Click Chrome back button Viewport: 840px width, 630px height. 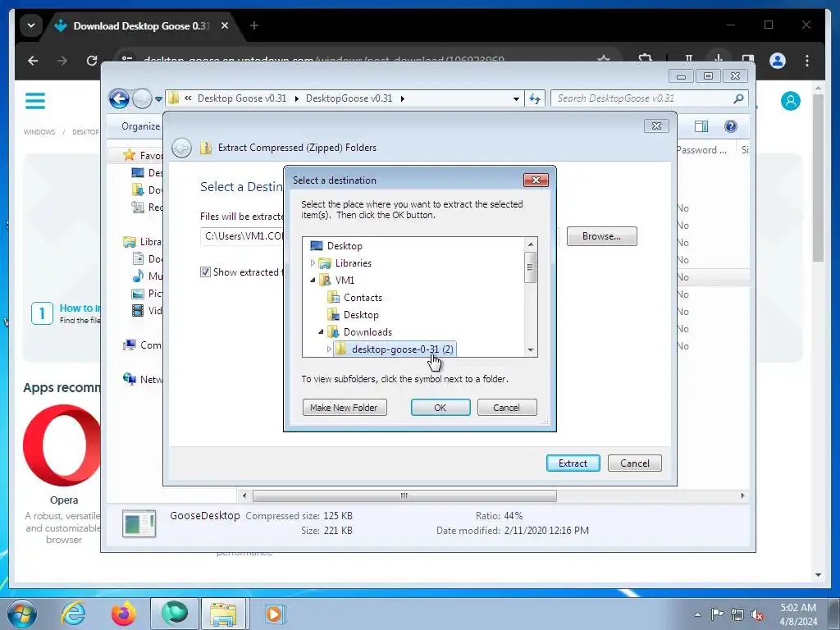pos(33,61)
